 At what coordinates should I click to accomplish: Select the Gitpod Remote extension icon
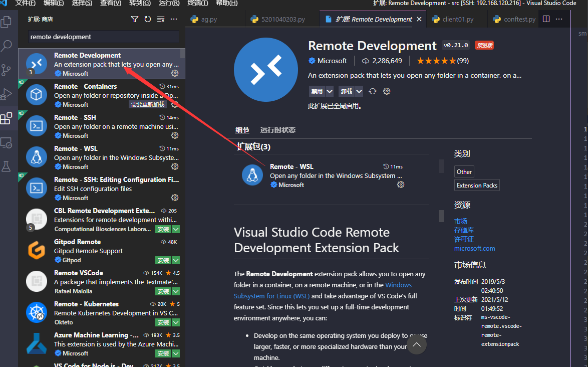[x=37, y=250]
